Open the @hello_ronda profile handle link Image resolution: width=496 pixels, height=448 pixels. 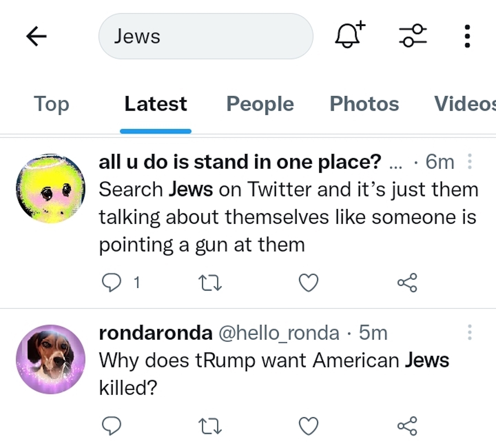pos(279,333)
